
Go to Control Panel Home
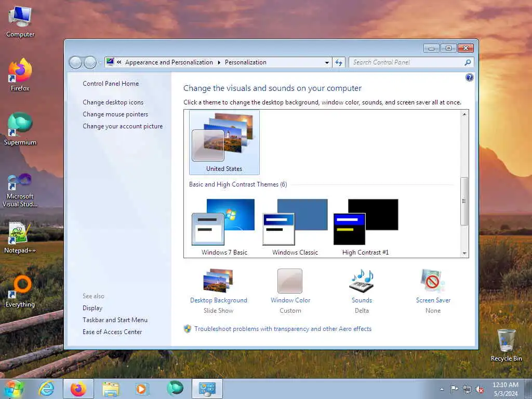[111, 84]
